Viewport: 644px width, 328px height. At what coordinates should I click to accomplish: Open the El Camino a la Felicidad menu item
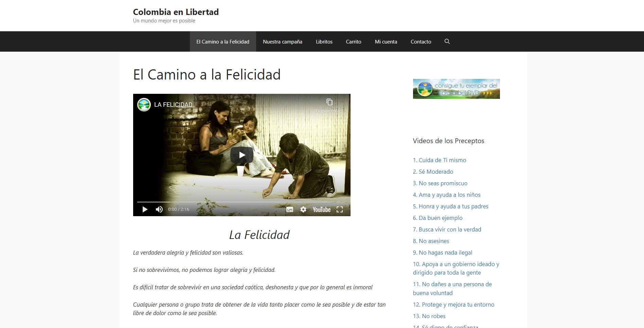223,41
